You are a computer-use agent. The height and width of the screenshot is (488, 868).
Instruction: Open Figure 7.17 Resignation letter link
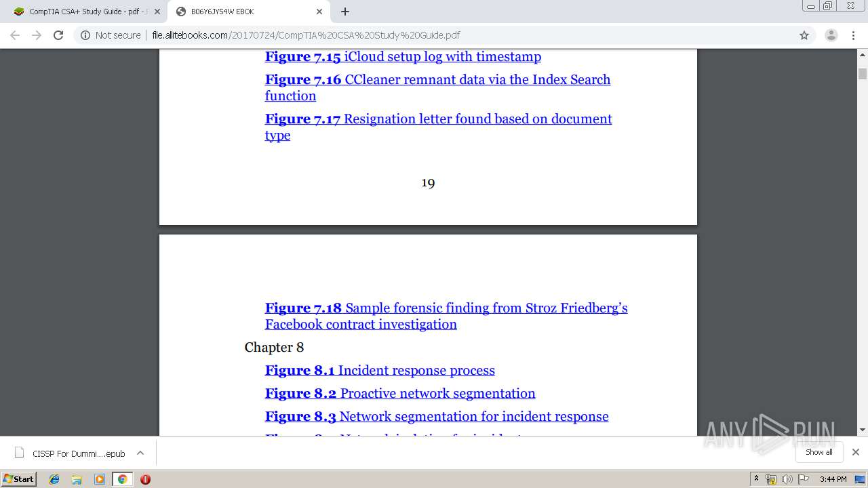(438, 127)
